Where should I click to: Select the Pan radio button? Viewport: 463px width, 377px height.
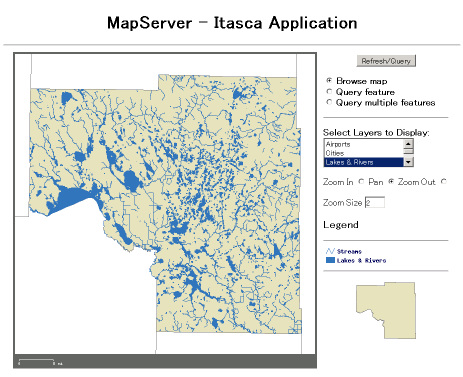[x=391, y=182]
